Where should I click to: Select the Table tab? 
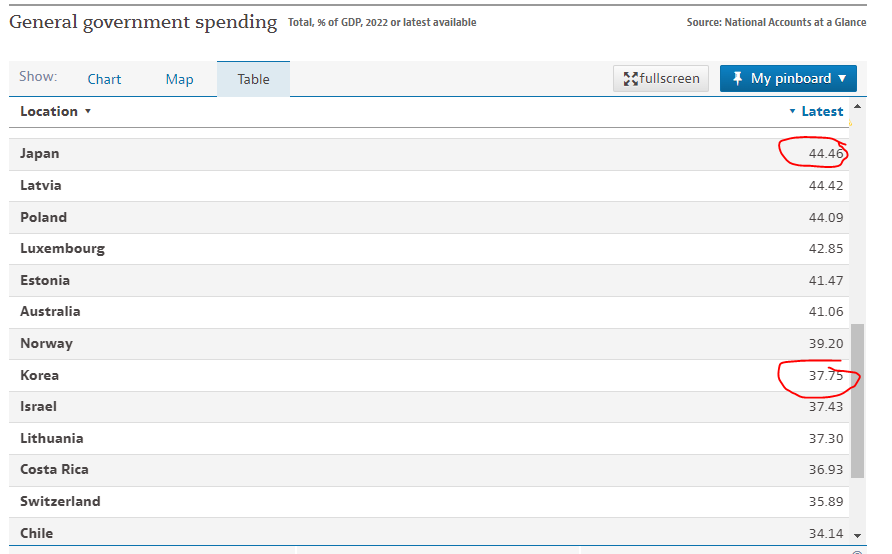point(253,79)
